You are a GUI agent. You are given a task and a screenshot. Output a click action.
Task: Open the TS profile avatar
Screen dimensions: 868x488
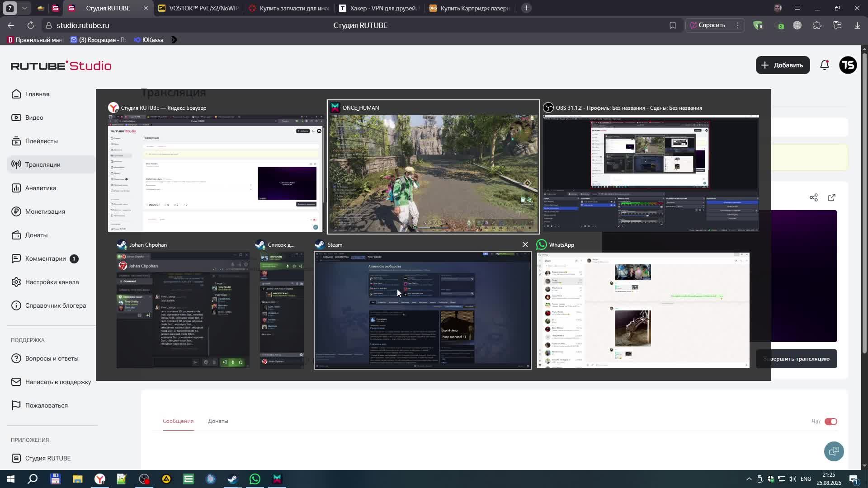pyautogui.click(x=848, y=65)
